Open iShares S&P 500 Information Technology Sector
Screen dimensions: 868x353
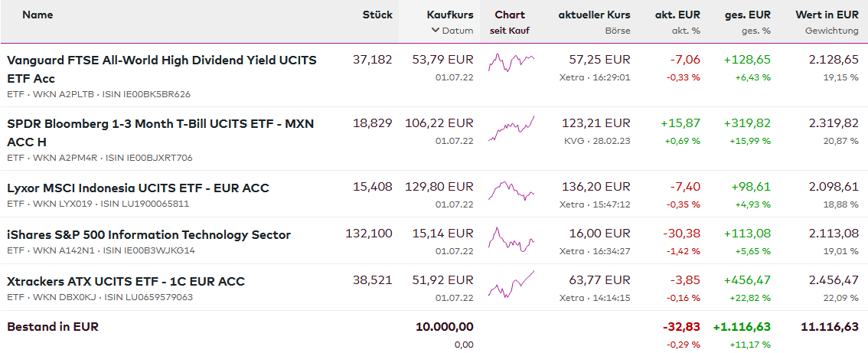[x=148, y=234]
